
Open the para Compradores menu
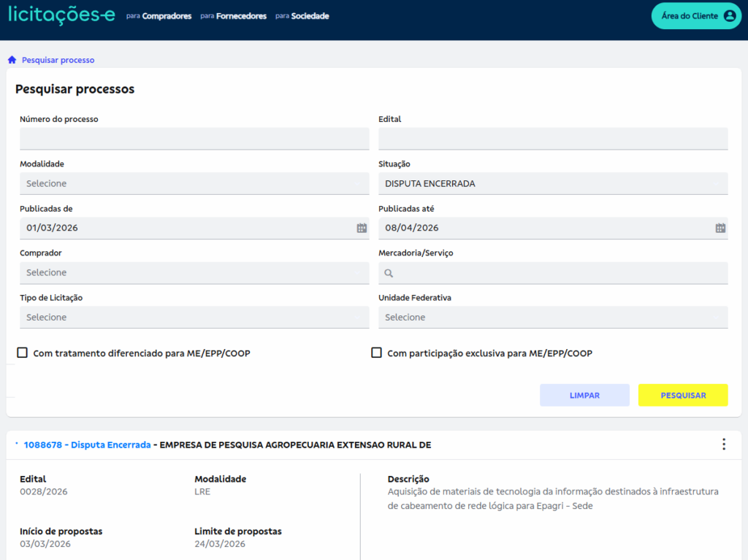[159, 16]
